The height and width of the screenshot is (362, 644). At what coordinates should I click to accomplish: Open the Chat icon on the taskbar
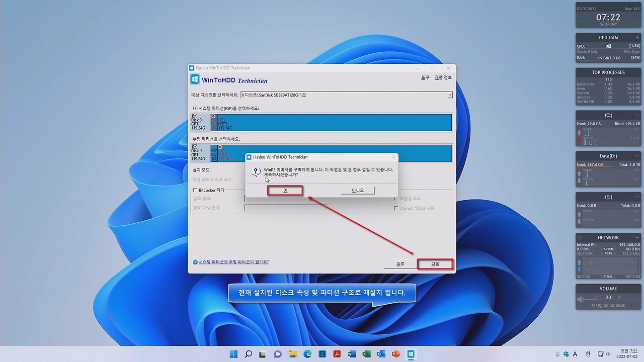point(278,354)
